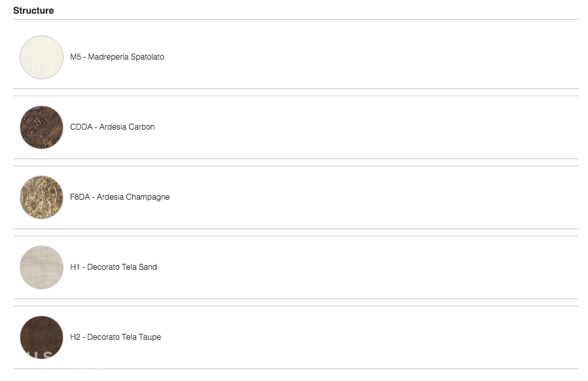This screenshot has width=588, height=381.
Task: Select the Ardesia Champagne option row
Action: point(296,197)
